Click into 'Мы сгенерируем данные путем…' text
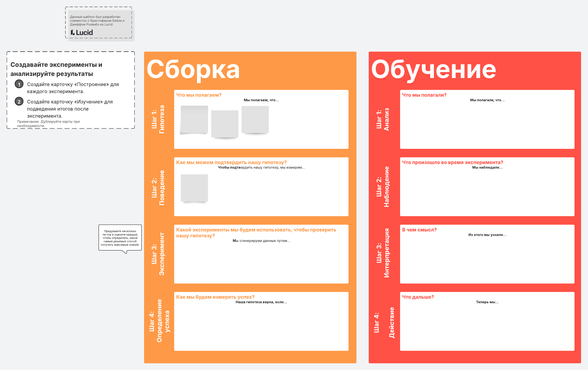Screen dimensions: 588x370 (x=261, y=241)
